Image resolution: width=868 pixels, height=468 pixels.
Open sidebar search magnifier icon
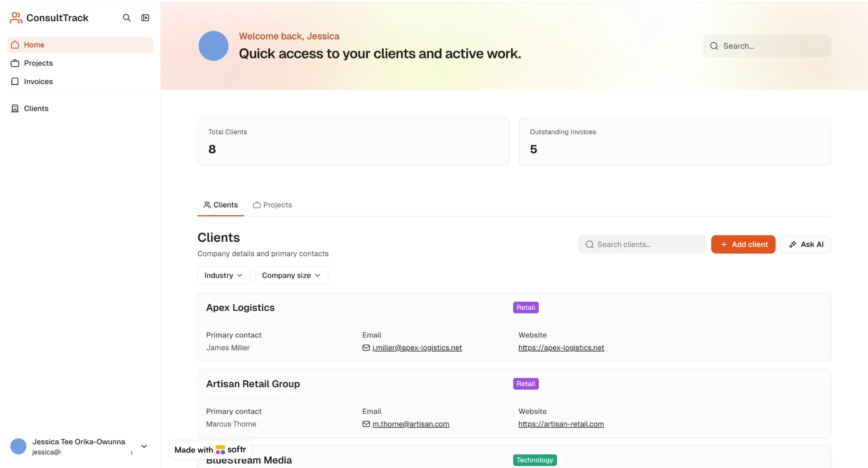pyautogui.click(x=127, y=18)
